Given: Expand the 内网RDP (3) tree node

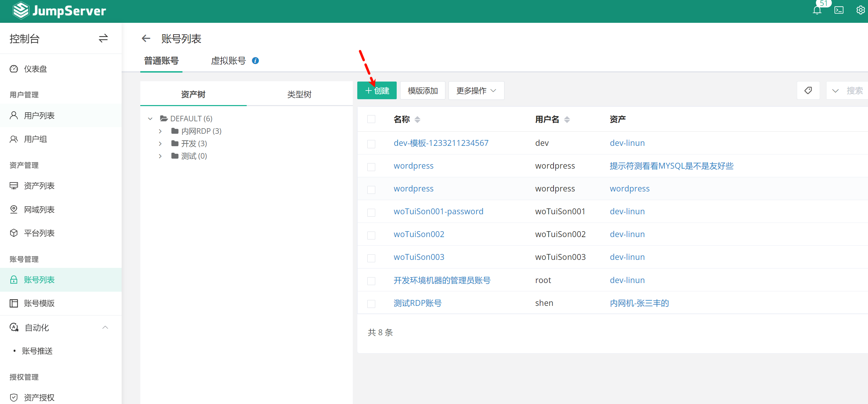Looking at the screenshot, I should (x=160, y=131).
